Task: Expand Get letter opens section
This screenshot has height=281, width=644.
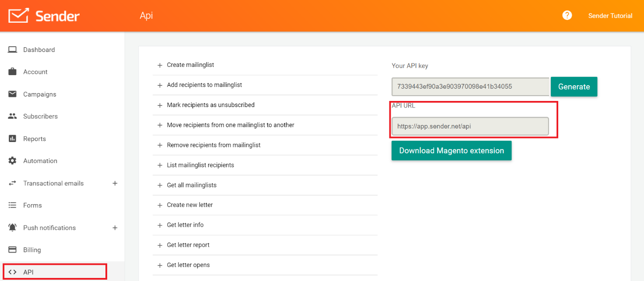Action: [x=265, y=265]
